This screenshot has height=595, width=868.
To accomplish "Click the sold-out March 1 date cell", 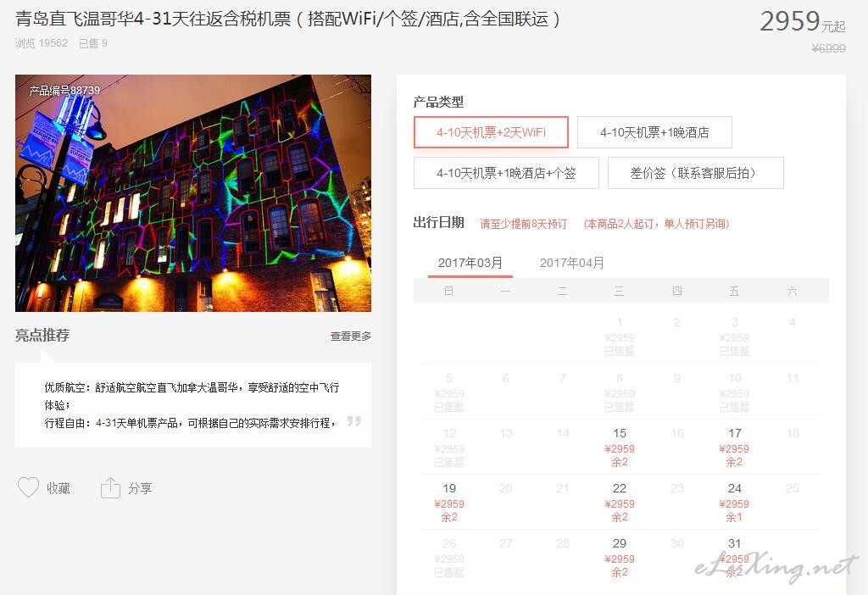I will pos(620,336).
